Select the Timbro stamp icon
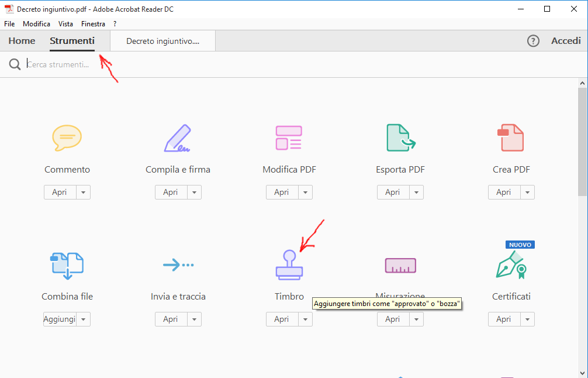This screenshot has height=378, width=588. 289,265
